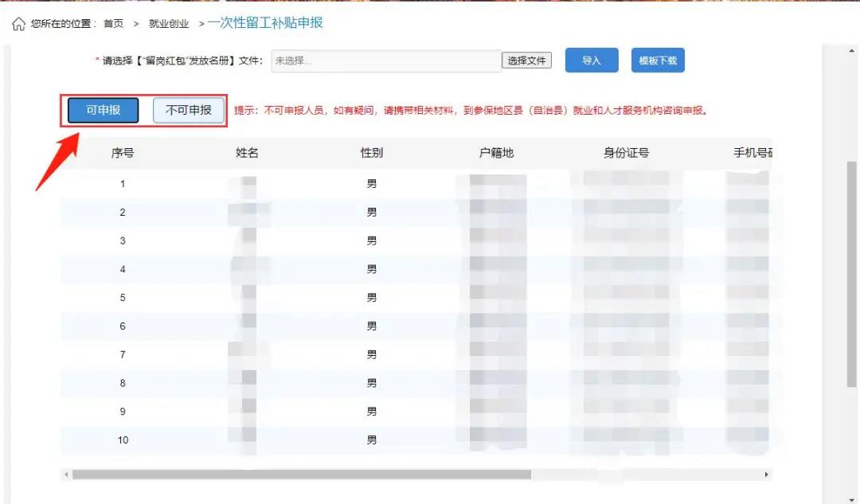Open the 就业创业 breadcrumb link
Screen dimensions: 860x504
[x=169, y=24]
